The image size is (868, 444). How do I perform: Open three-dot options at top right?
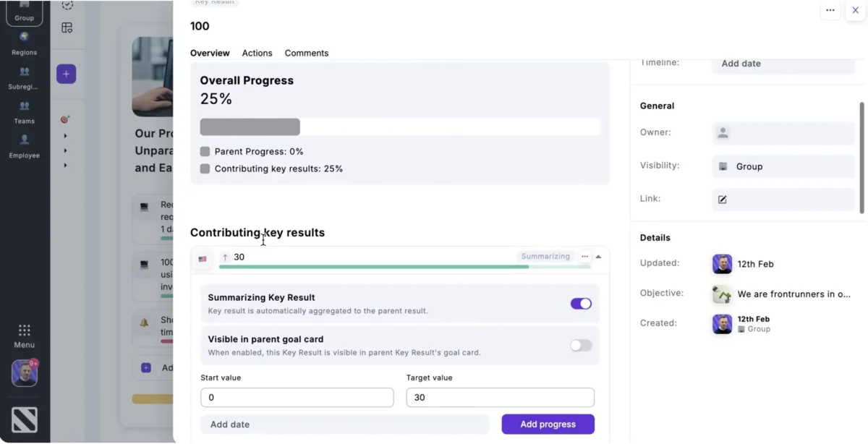pyautogui.click(x=830, y=10)
